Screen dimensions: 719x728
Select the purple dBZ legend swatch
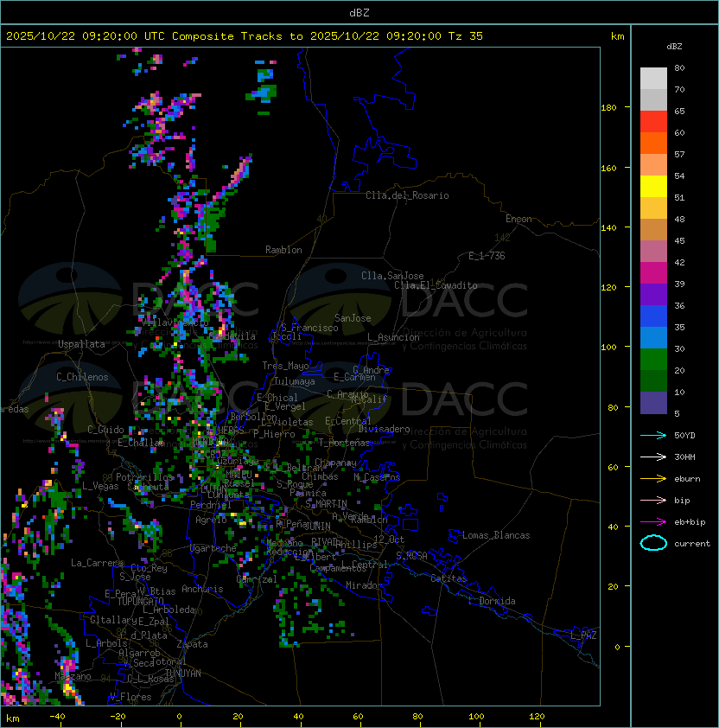click(653, 294)
